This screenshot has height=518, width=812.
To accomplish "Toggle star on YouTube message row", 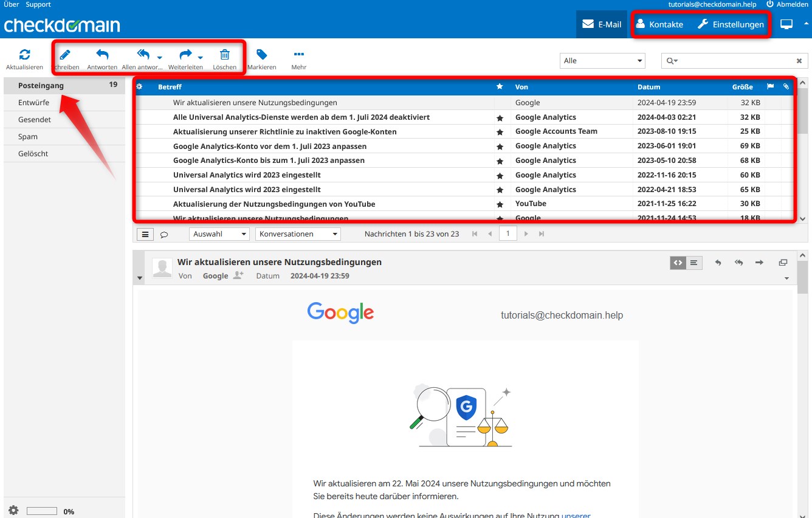I will click(500, 204).
